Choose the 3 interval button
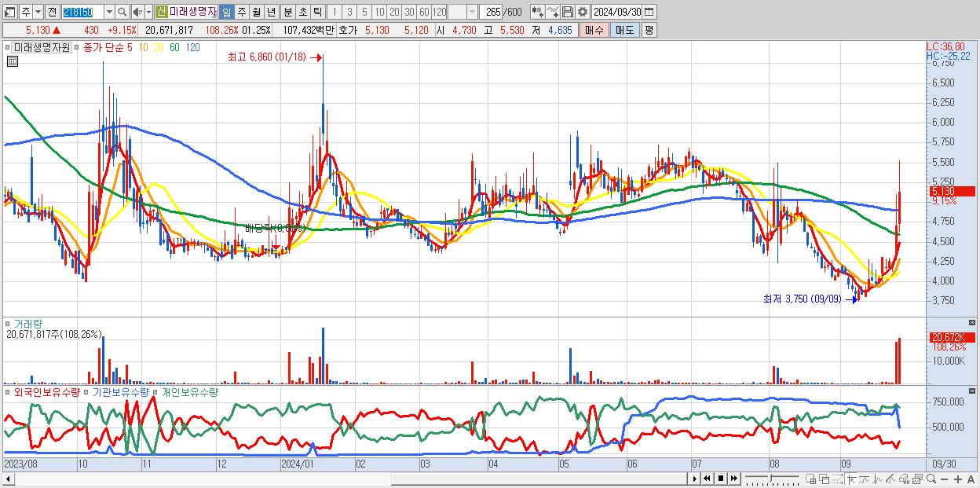This screenshot has height=488, width=980. tap(349, 12)
